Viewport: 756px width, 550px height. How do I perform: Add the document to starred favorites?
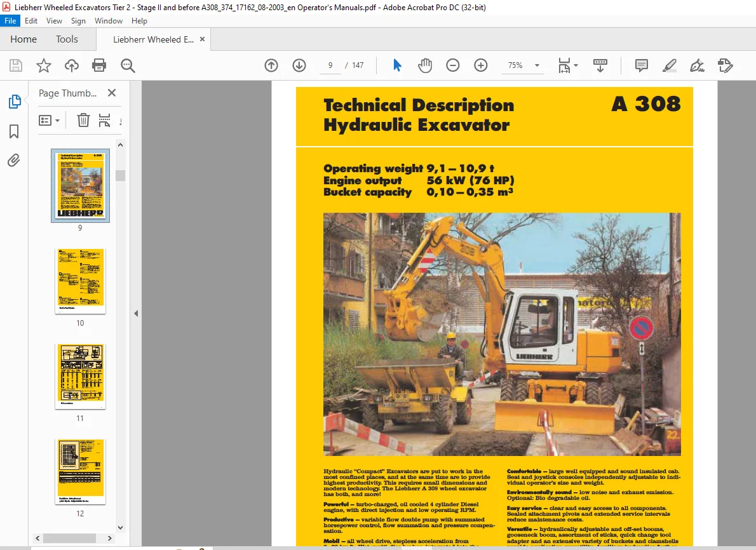(x=44, y=65)
